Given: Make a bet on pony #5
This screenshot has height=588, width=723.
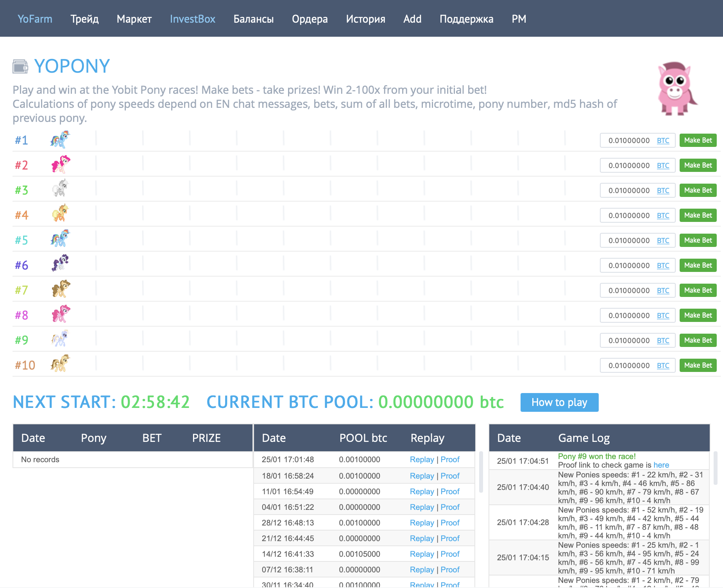Looking at the screenshot, I should coord(698,240).
